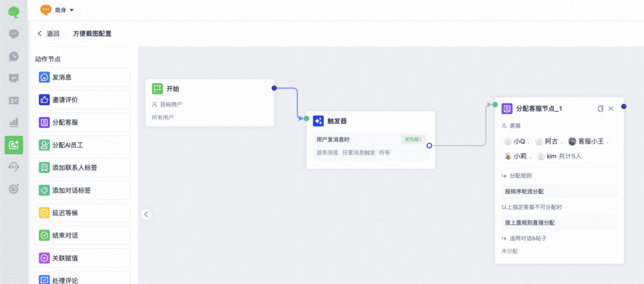This screenshot has width=644, height=284.
Task: Click the 开始 node's blue output port
Action: (274, 88)
